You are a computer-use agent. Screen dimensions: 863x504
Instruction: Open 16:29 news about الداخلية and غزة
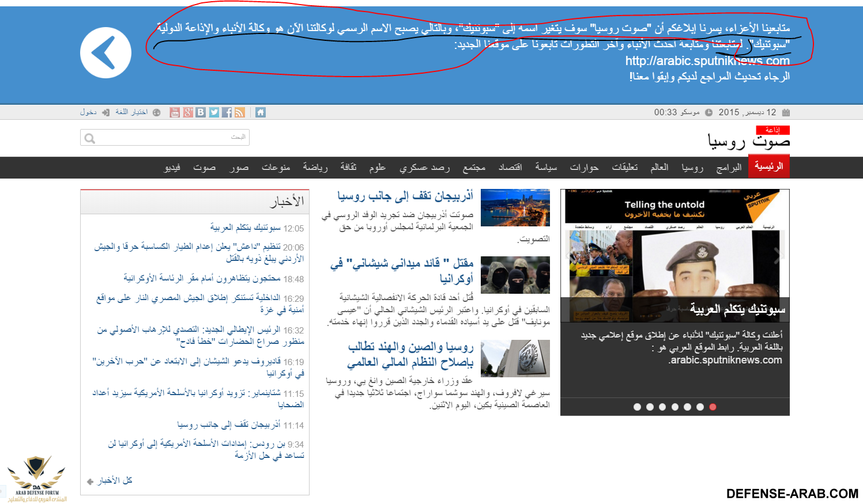coord(199,304)
